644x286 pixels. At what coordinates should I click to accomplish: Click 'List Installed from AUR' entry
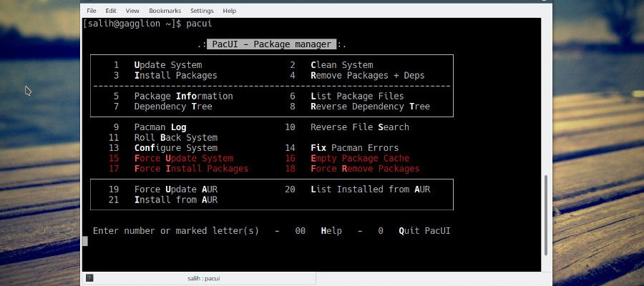pyautogui.click(x=370, y=189)
